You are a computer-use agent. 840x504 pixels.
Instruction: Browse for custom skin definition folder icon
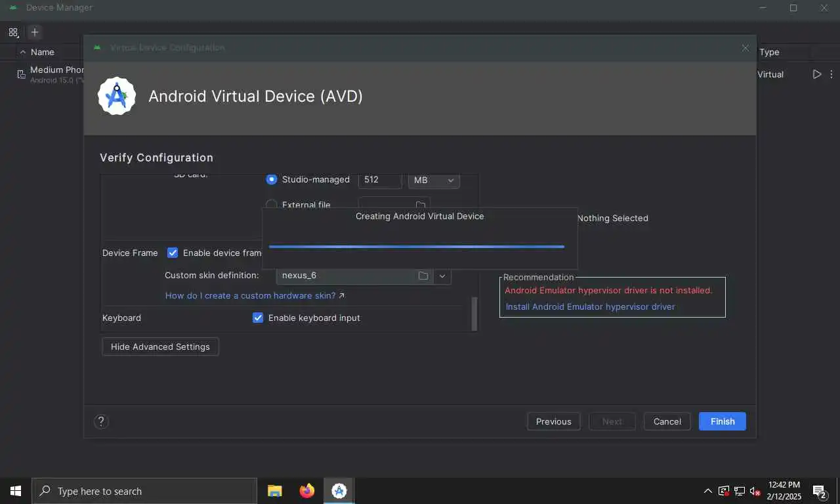[x=424, y=276]
